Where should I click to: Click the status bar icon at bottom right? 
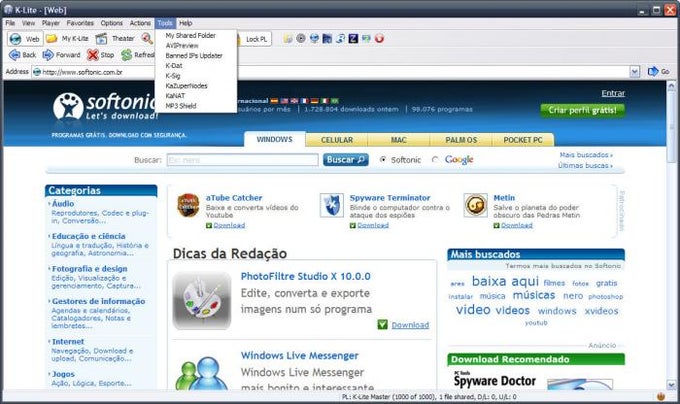click(x=660, y=396)
